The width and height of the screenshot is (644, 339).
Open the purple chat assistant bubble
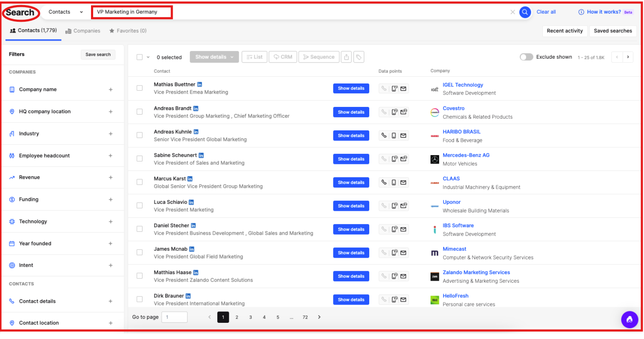click(x=630, y=319)
